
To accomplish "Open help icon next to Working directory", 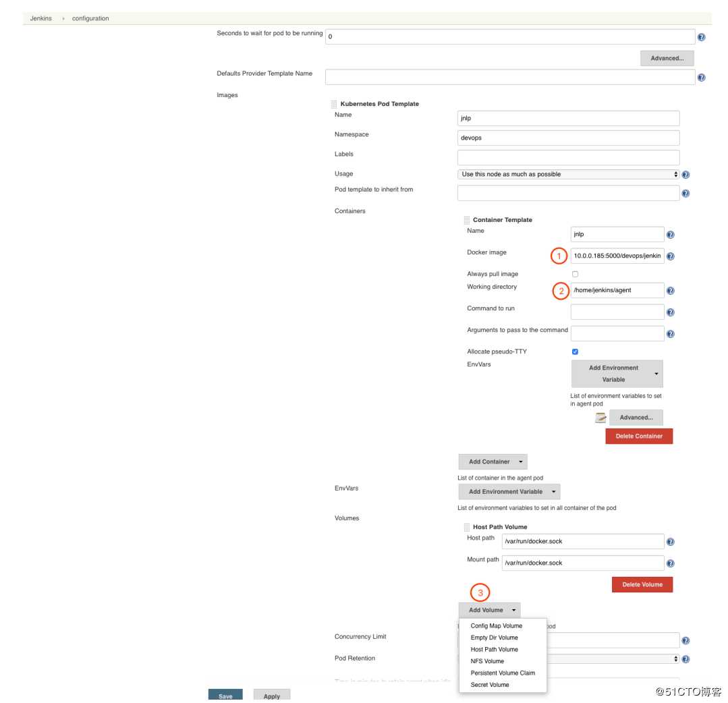I will pyautogui.click(x=671, y=291).
